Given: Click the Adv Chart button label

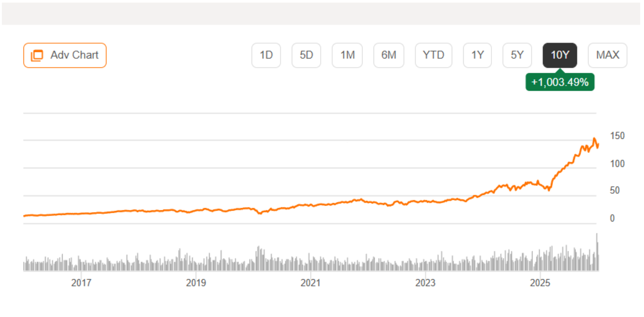Looking at the screenshot, I should [x=74, y=55].
